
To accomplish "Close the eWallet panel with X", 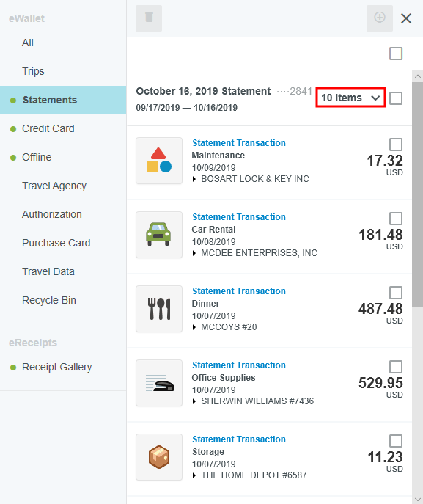I will tap(406, 18).
